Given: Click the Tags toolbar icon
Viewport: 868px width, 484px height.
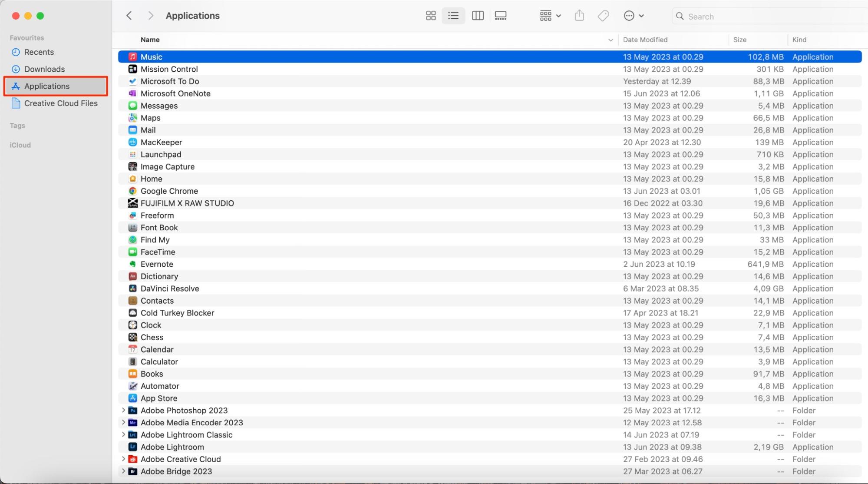Looking at the screenshot, I should pos(603,16).
